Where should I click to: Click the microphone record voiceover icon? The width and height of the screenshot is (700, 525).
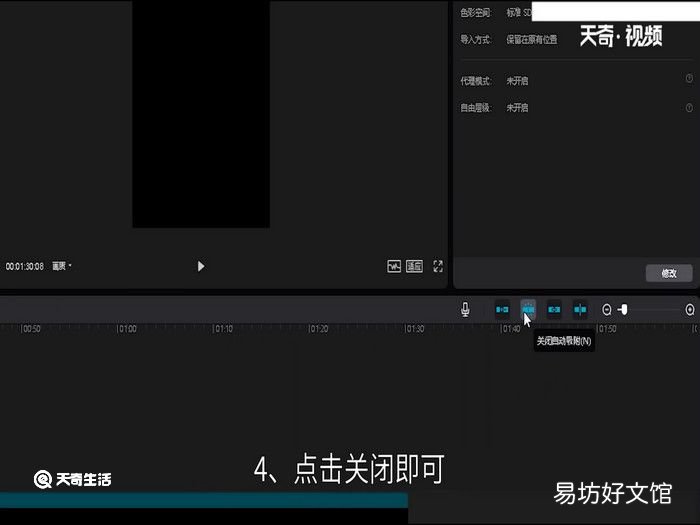[x=465, y=309]
